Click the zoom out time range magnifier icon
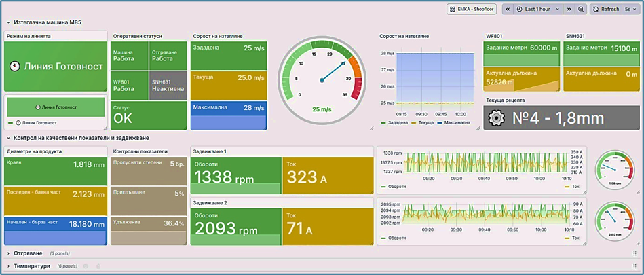 580,9
